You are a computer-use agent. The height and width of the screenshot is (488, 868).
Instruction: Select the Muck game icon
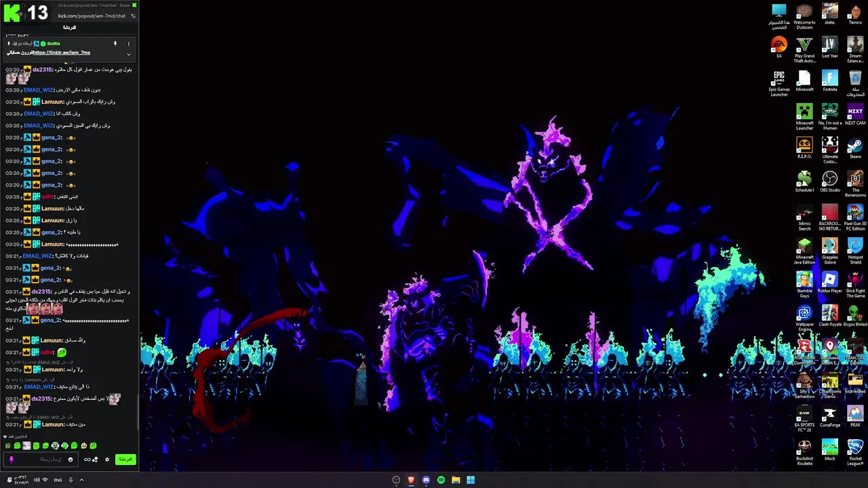tap(830, 449)
